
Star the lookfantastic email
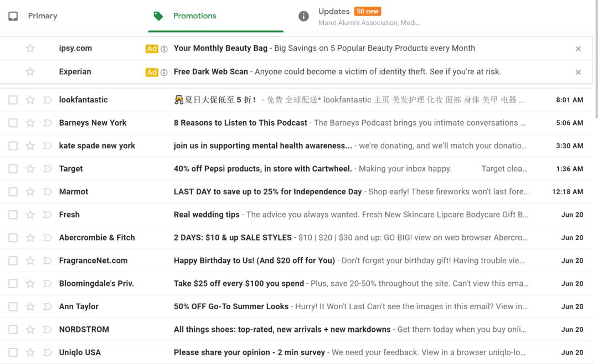(x=30, y=100)
